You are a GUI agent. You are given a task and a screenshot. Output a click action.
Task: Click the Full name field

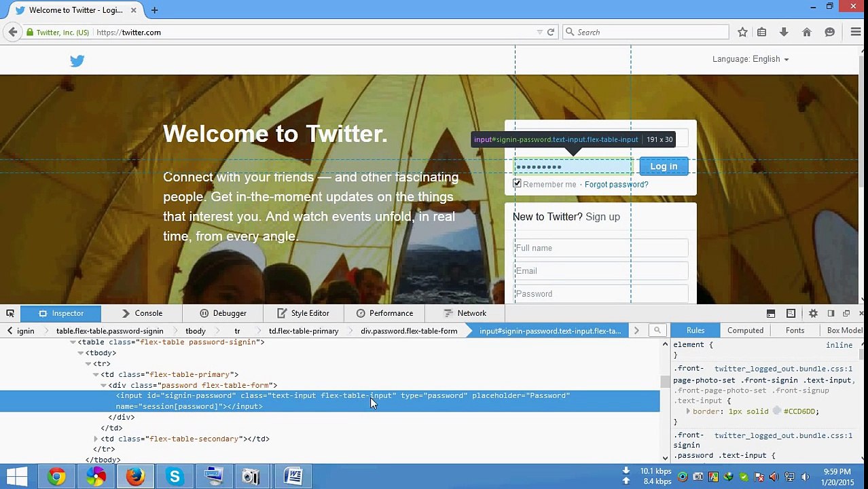pyautogui.click(x=600, y=248)
